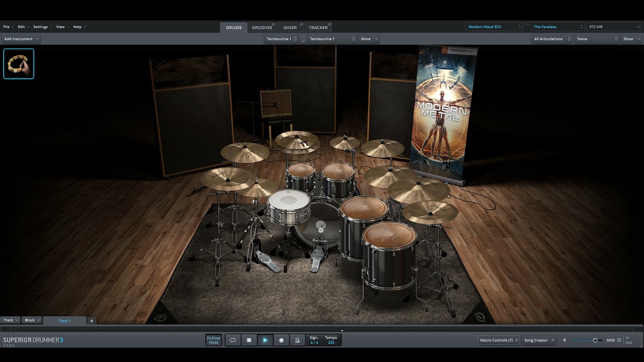
Task: Start playback with the play button
Action: pyautogui.click(x=265, y=340)
